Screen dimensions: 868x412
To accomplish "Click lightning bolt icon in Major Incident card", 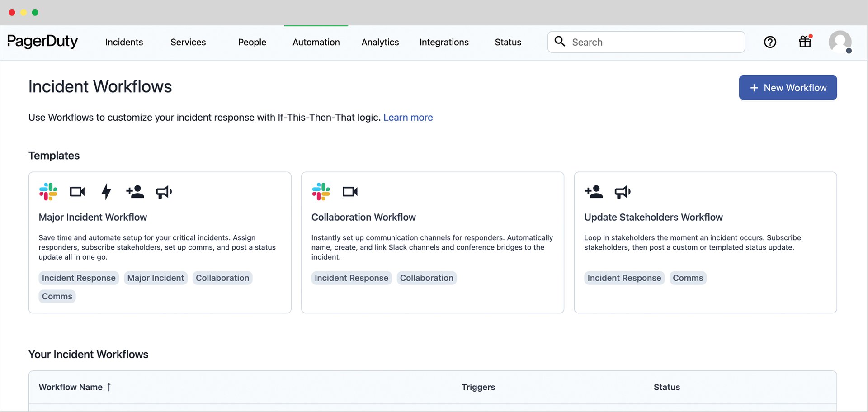I will 106,192.
